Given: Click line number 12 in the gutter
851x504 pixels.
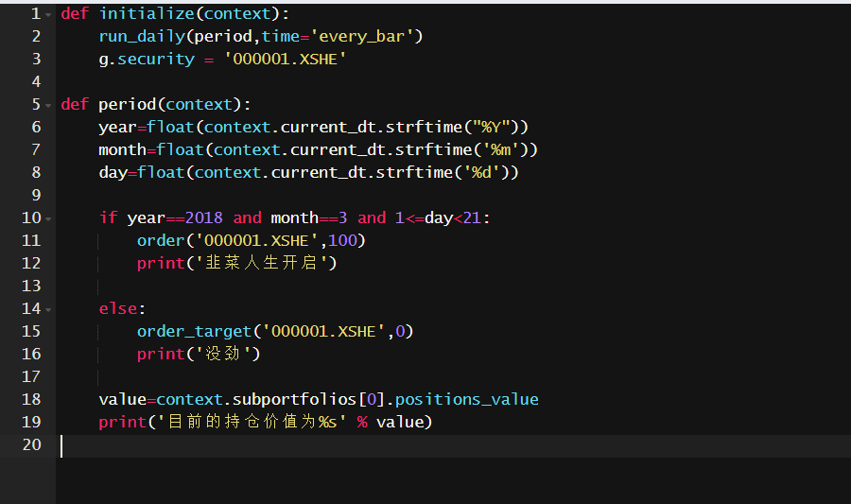Looking at the screenshot, I should (31, 263).
